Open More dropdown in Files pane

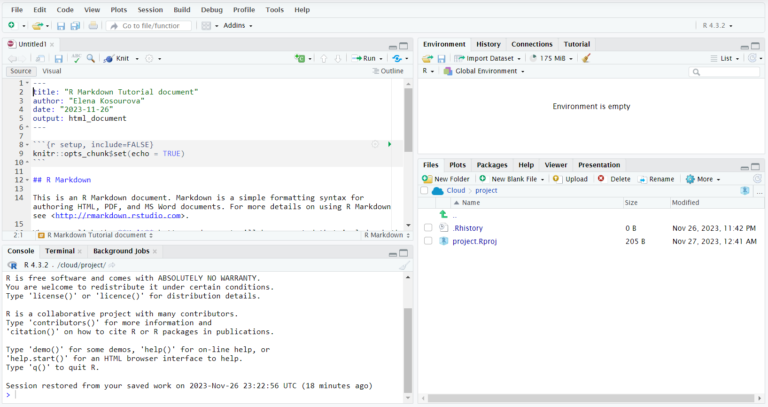pyautogui.click(x=703, y=179)
